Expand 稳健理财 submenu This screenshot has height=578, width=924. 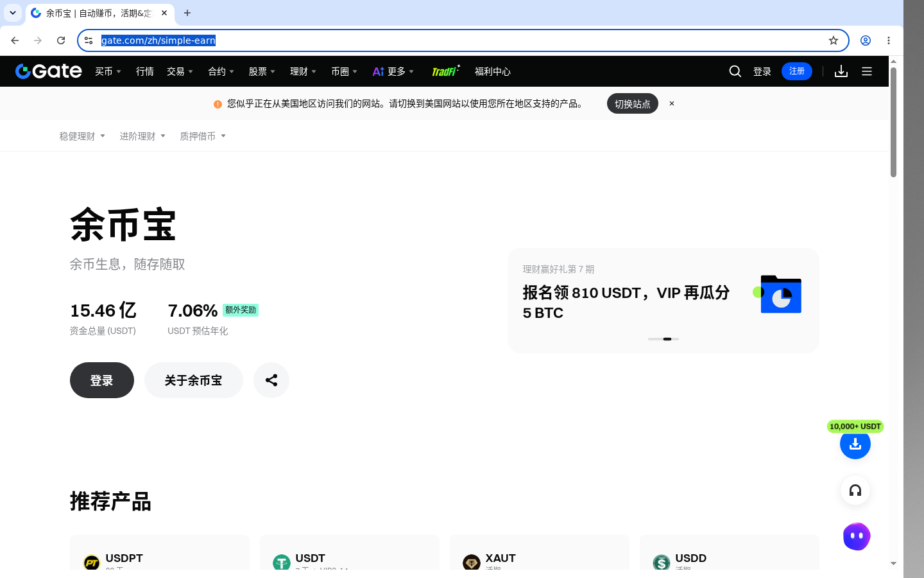pyautogui.click(x=82, y=136)
